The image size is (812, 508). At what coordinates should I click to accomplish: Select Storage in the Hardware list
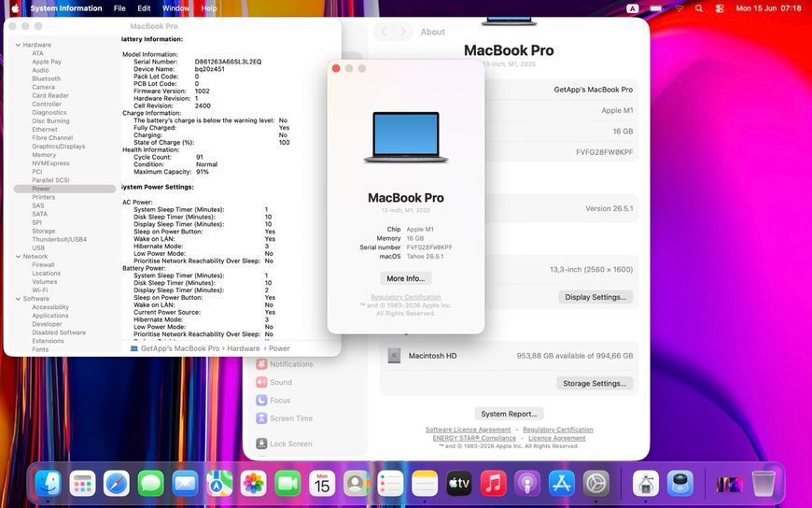(x=44, y=232)
